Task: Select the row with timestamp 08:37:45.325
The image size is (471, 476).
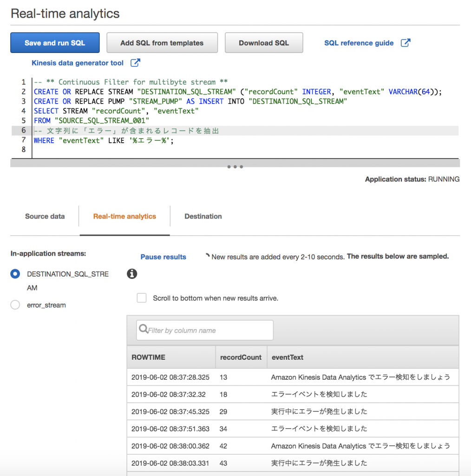Action: (293, 411)
